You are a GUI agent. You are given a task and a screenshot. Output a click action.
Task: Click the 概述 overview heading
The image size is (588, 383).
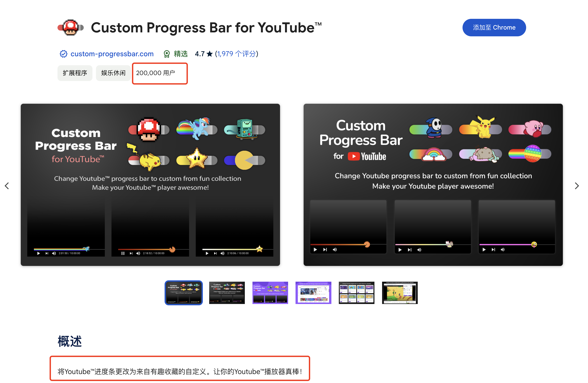click(x=70, y=341)
